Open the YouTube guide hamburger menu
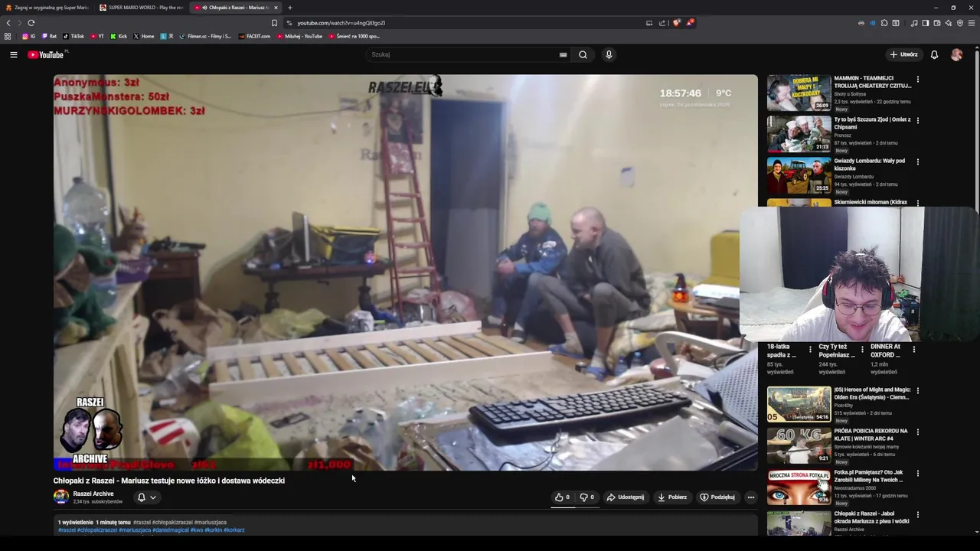 (x=13, y=54)
